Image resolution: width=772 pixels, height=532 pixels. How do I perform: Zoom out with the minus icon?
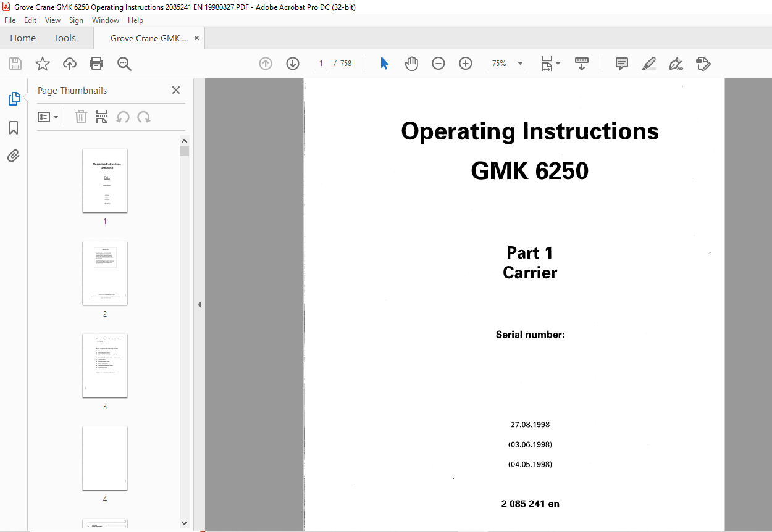tap(438, 64)
